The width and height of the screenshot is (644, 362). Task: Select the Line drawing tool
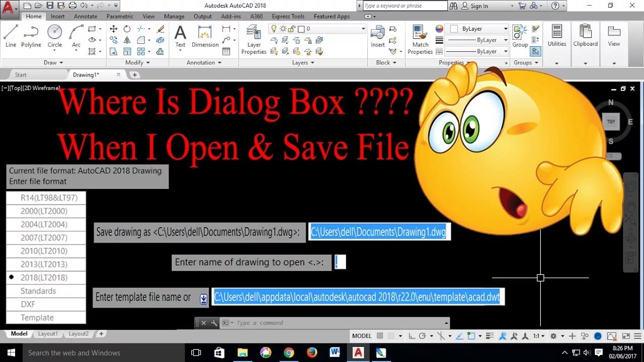coord(11,36)
